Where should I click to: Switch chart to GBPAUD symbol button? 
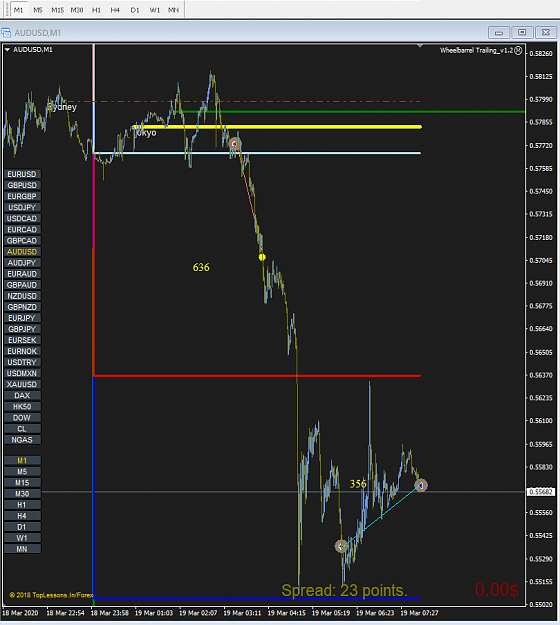click(22, 285)
